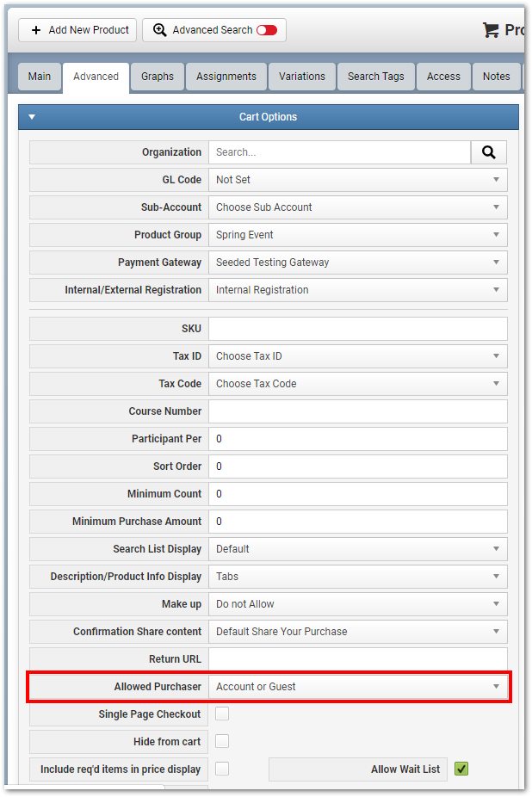The image size is (532, 797).
Task: Click the plus icon on Add New Product
Action: (x=36, y=30)
